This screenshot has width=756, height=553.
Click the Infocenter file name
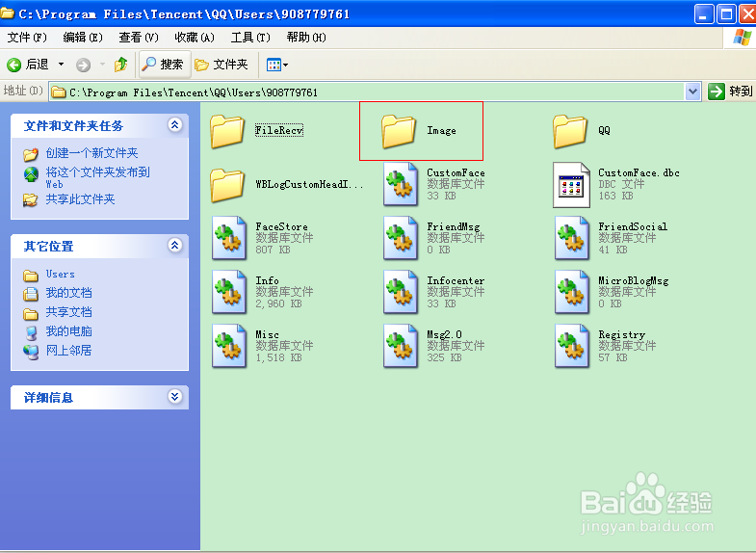point(456,280)
